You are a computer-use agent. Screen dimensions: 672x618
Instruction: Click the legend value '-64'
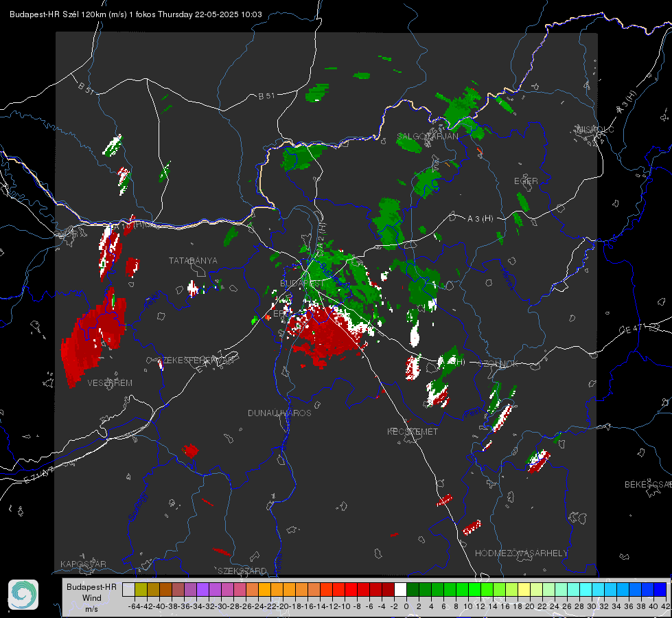click(x=134, y=606)
